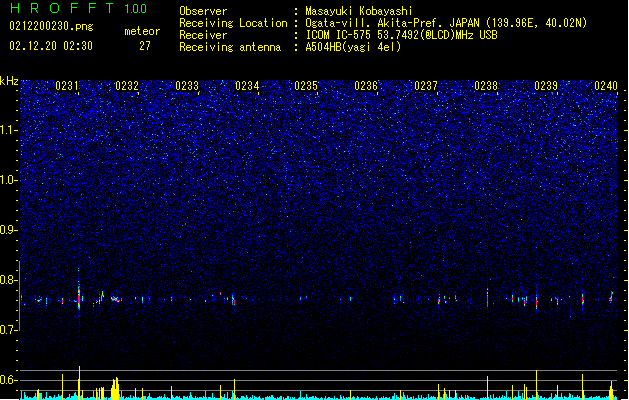The width and height of the screenshot is (629, 400).
Task: Click the strong meteor echo just after 0231
Action: click(79, 297)
